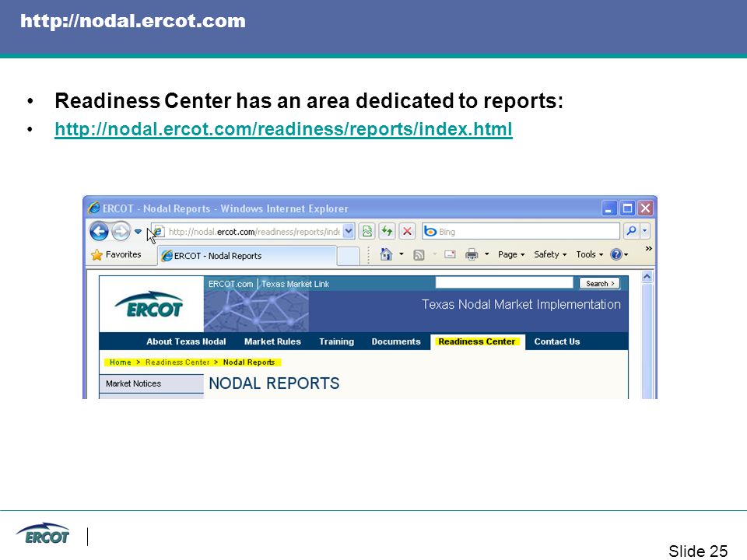Viewport: 747px width, 560px height.
Task: Select Market Notices in the sidebar
Action: [151, 383]
